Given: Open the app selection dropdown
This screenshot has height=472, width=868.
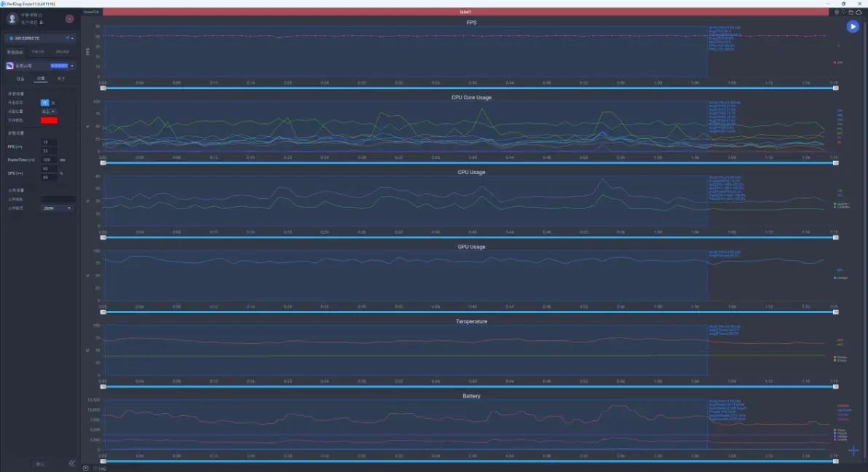Looking at the screenshot, I should pos(72,66).
